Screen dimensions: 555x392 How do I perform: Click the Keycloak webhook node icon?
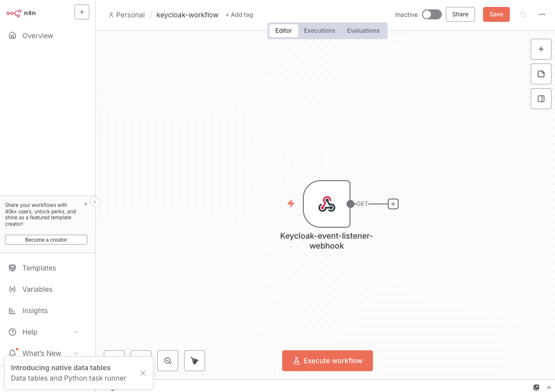pos(327,204)
